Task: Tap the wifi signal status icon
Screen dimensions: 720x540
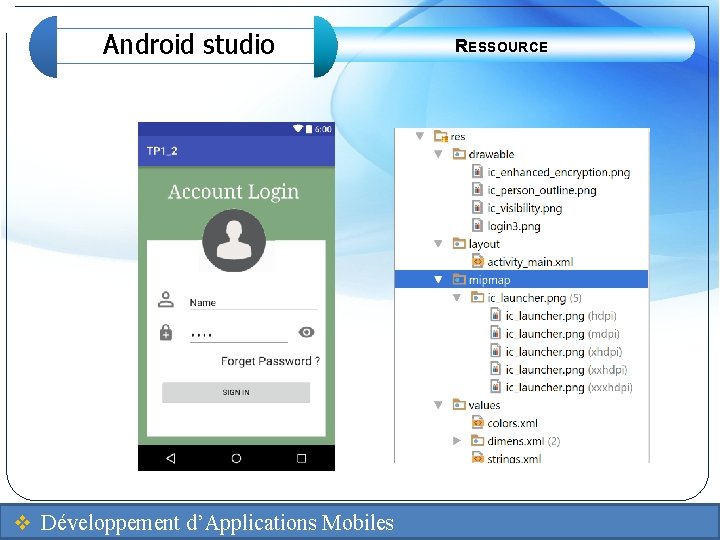Action: point(298,129)
